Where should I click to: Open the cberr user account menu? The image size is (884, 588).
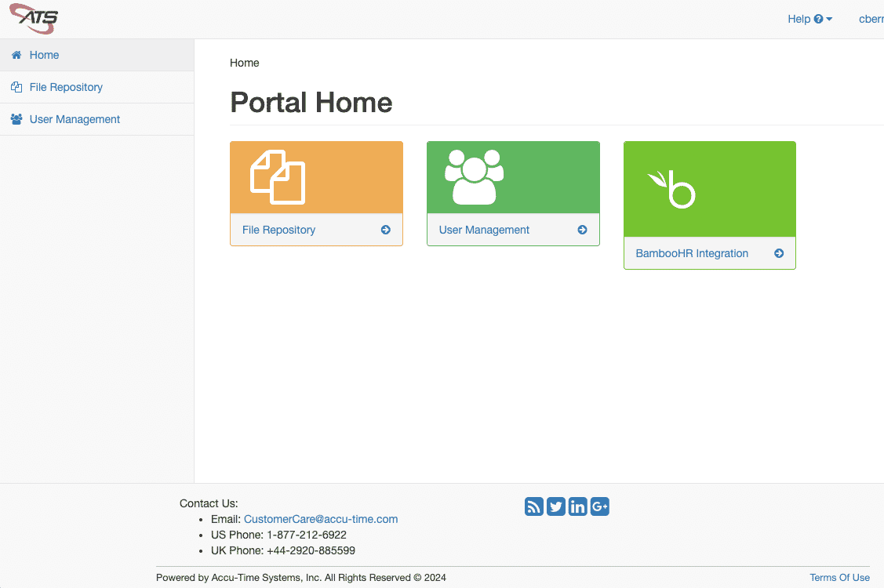pyautogui.click(x=871, y=19)
